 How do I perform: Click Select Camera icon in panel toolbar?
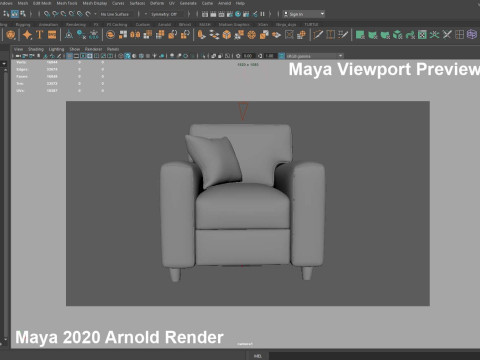pyautogui.click(x=18, y=56)
